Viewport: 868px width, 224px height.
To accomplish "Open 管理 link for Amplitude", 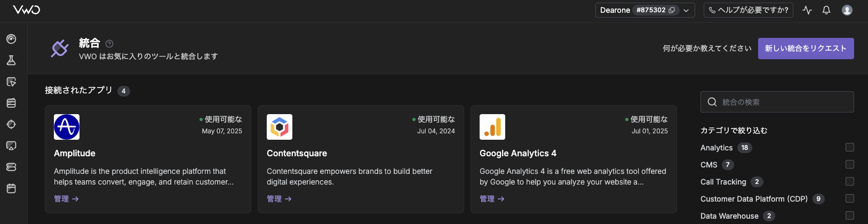I will pyautogui.click(x=66, y=199).
